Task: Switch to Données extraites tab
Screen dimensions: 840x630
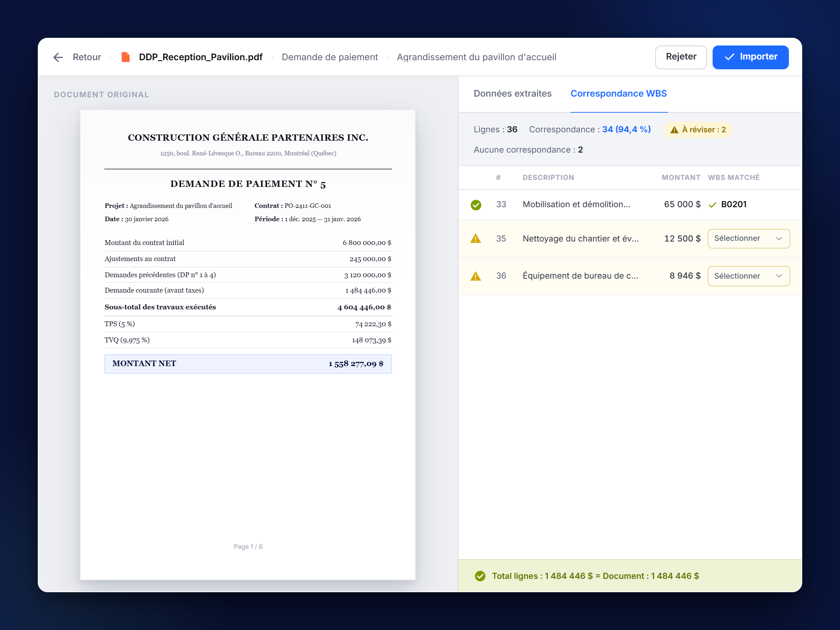Action: tap(512, 93)
